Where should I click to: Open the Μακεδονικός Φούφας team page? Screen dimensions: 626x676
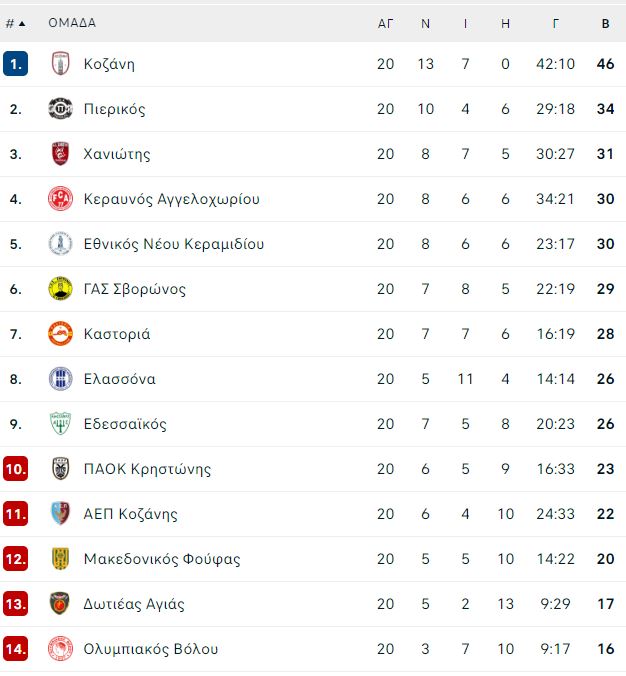pyautogui.click(x=162, y=559)
